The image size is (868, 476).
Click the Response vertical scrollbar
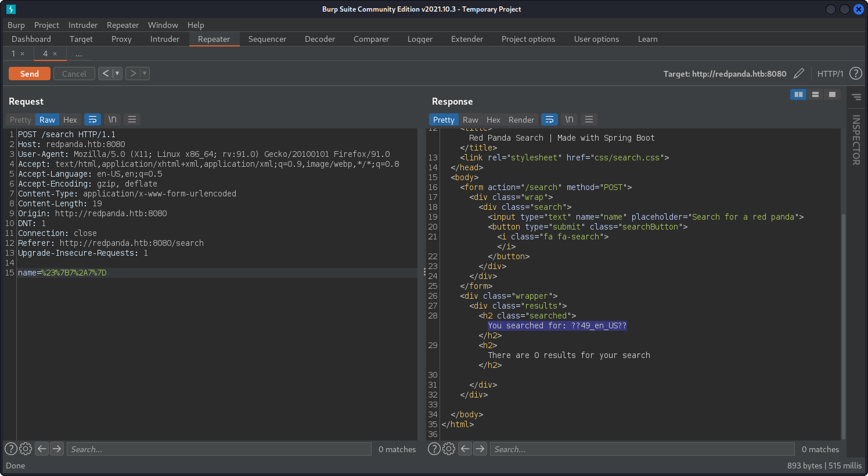843,327
